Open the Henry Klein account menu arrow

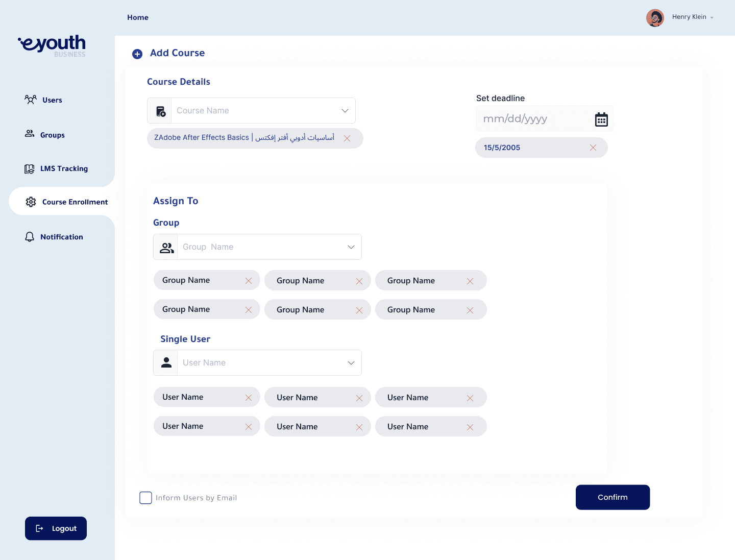pyautogui.click(x=712, y=18)
